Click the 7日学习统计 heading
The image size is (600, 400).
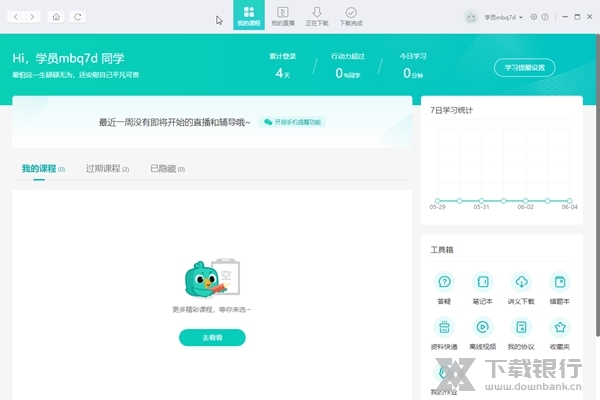(452, 110)
